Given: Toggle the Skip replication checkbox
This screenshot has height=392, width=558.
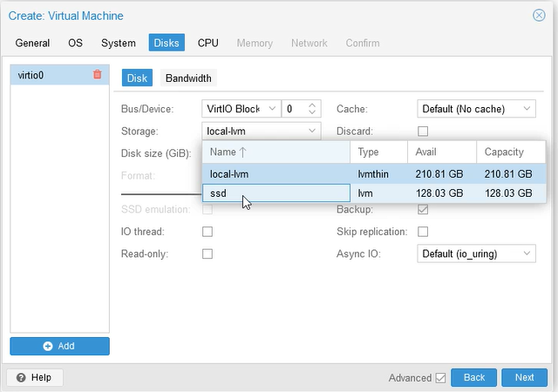Looking at the screenshot, I should pos(423,232).
